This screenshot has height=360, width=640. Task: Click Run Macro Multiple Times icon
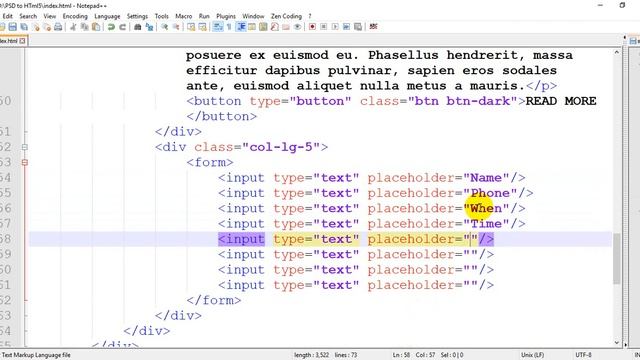(x=347, y=27)
